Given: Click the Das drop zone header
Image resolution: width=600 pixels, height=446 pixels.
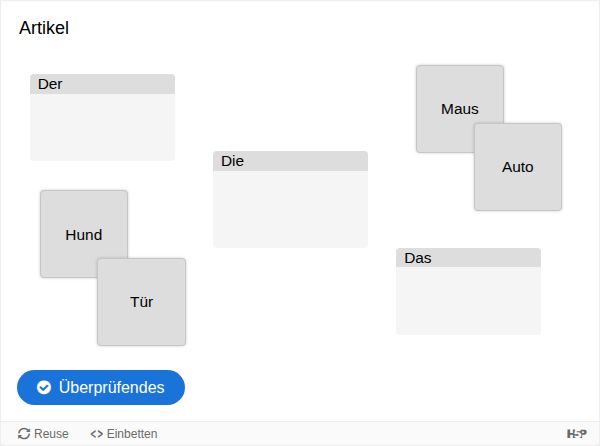Looking at the screenshot, I should pyautogui.click(x=468, y=258).
